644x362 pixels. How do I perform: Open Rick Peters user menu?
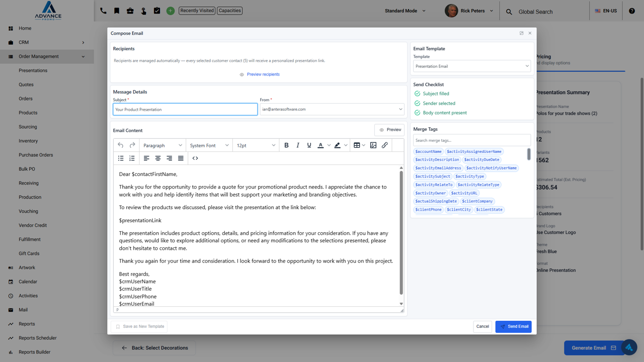(469, 11)
